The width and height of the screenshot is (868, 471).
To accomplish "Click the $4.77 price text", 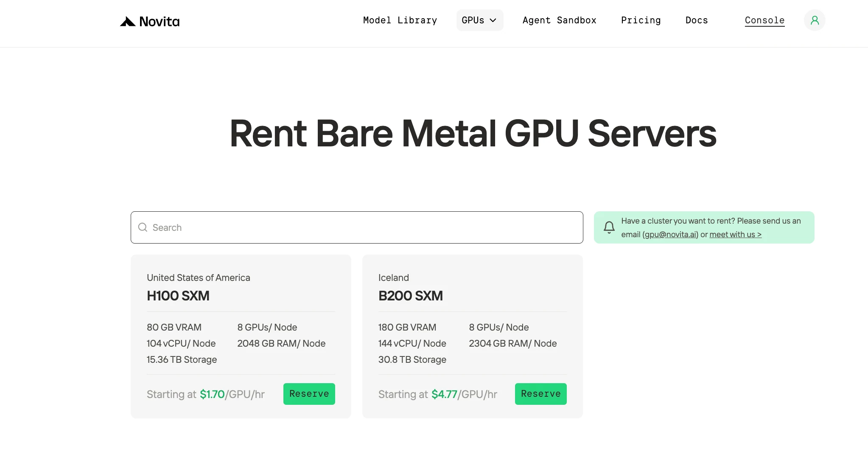I will [x=444, y=394].
